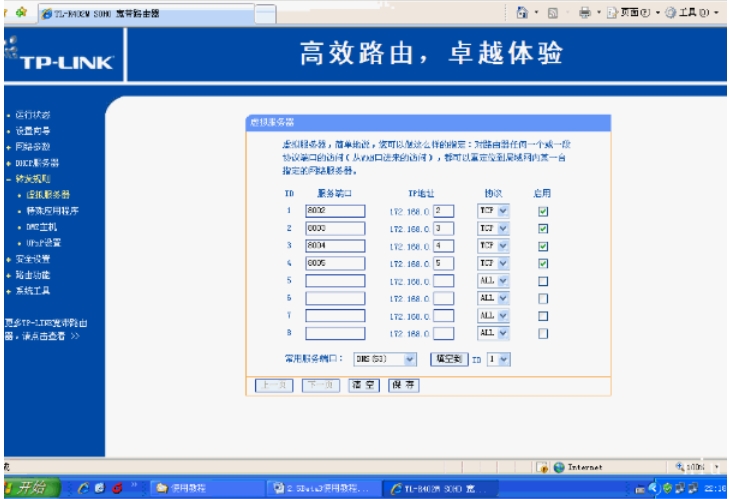Click the Add to Favorites star icon
The width and height of the screenshot is (730, 499).
tap(21, 13)
